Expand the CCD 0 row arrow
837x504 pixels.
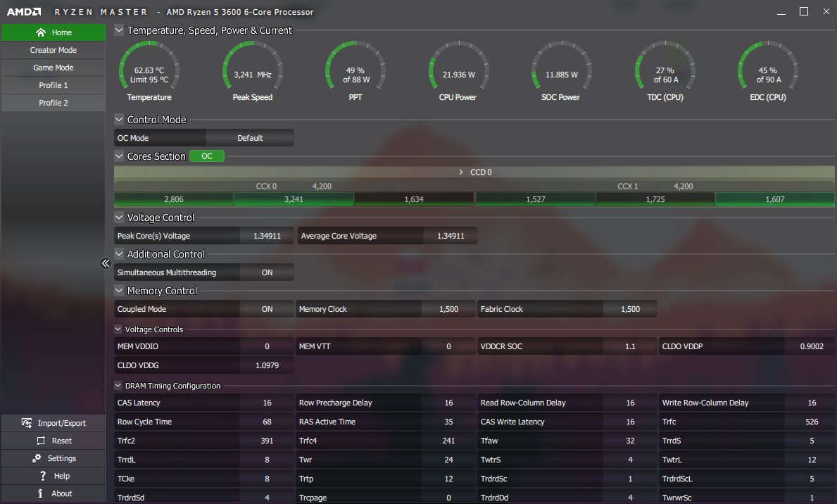pyautogui.click(x=461, y=172)
